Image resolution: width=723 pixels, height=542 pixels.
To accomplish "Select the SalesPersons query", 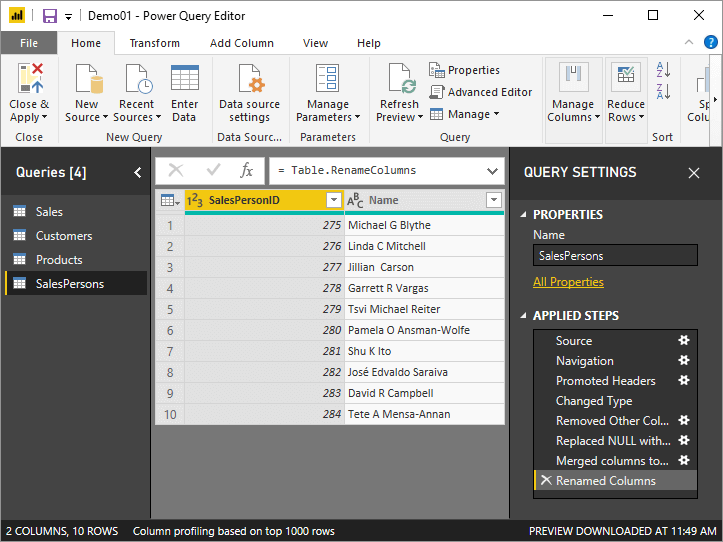I will [x=77, y=283].
